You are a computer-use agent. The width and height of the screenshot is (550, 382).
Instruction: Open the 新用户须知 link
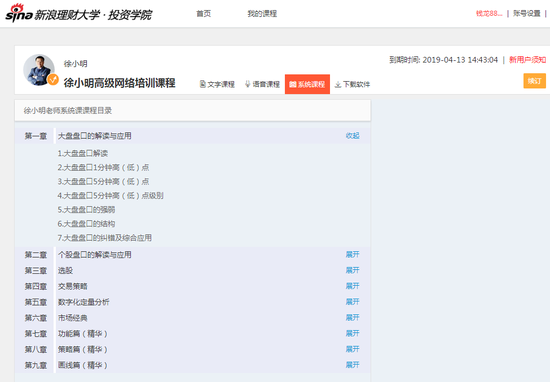pos(527,60)
